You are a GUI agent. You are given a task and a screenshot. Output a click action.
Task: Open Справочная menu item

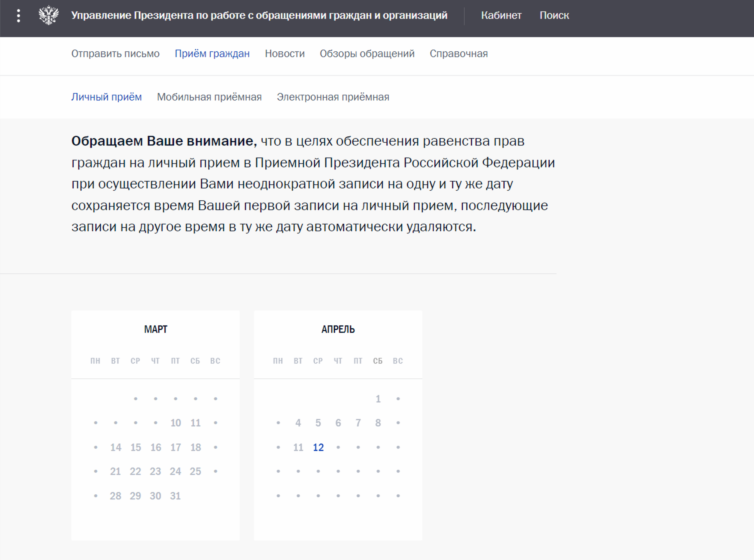point(459,54)
